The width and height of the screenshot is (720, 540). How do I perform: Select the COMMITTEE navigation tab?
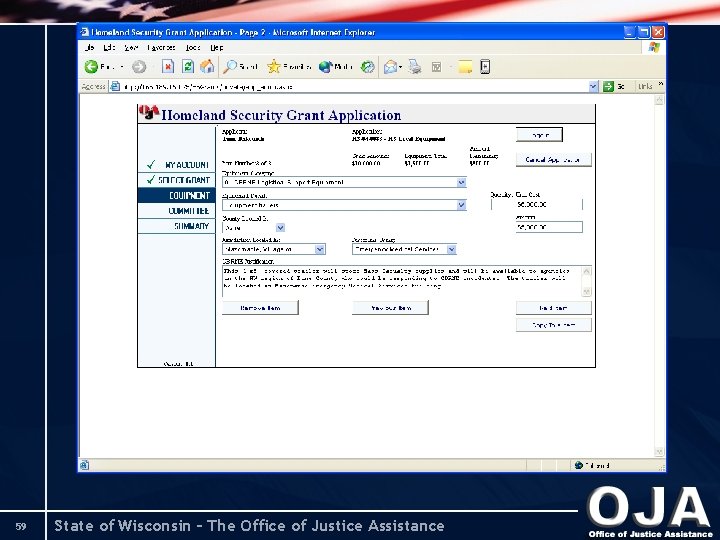(177, 211)
